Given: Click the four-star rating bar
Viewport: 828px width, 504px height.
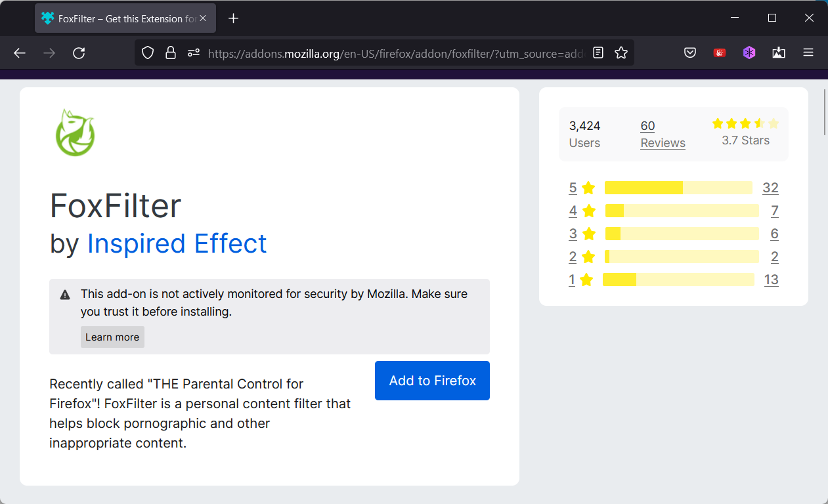Looking at the screenshot, I should pyautogui.click(x=682, y=211).
